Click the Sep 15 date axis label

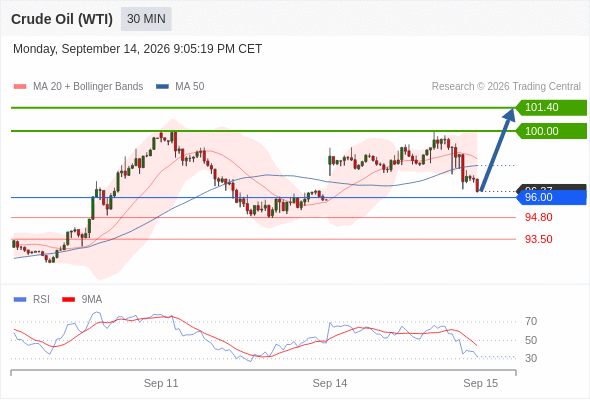[481, 383]
